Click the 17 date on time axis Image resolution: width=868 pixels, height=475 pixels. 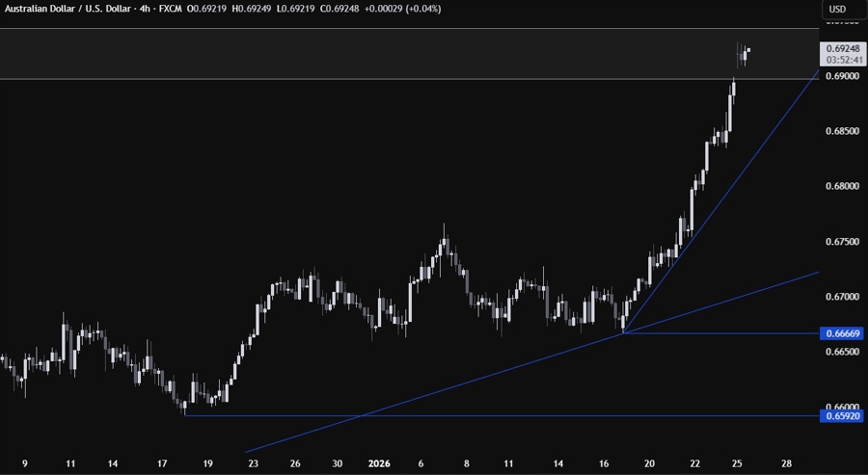pyautogui.click(x=162, y=463)
